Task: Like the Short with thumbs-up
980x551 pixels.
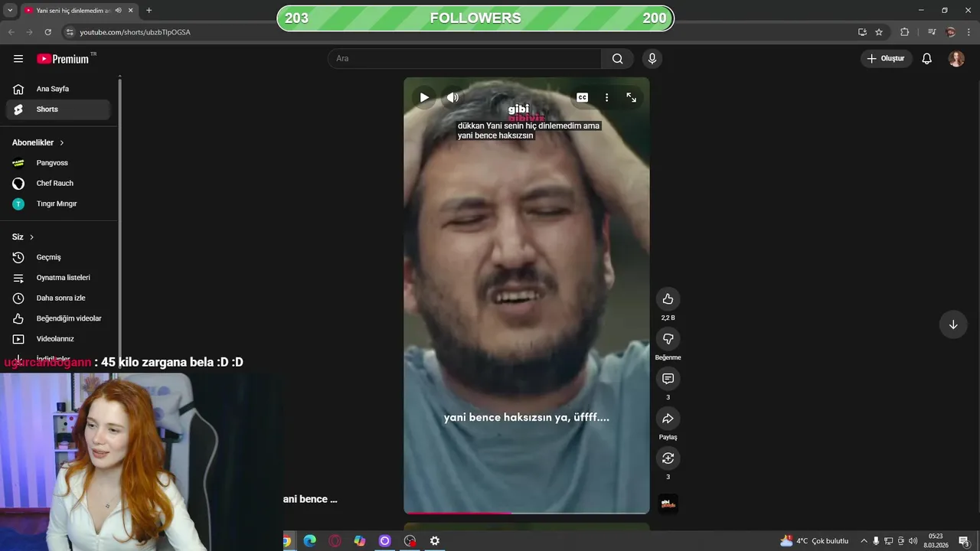Action: tap(668, 299)
